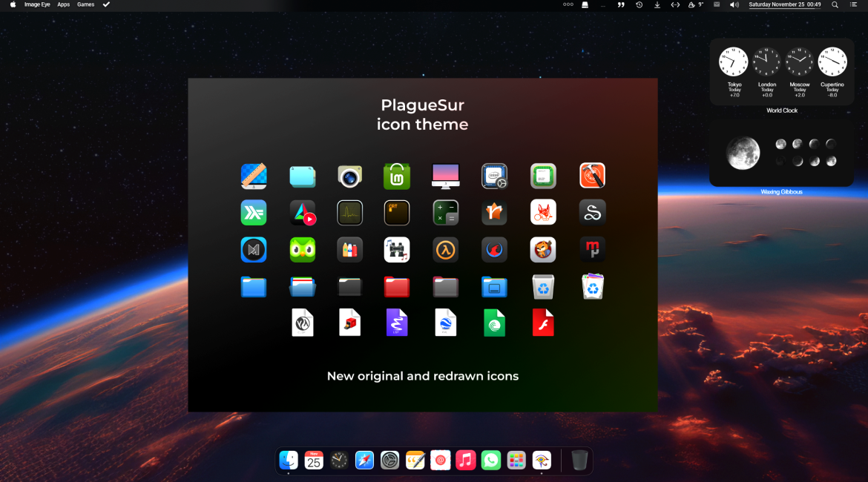
Task: Open the Intel CPU chip icon
Action: pos(494,176)
